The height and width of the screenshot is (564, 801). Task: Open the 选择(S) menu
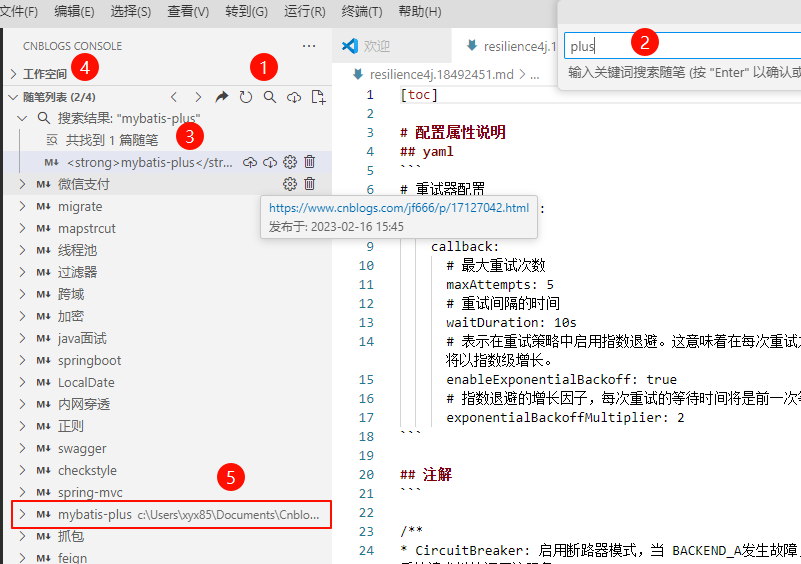click(131, 11)
